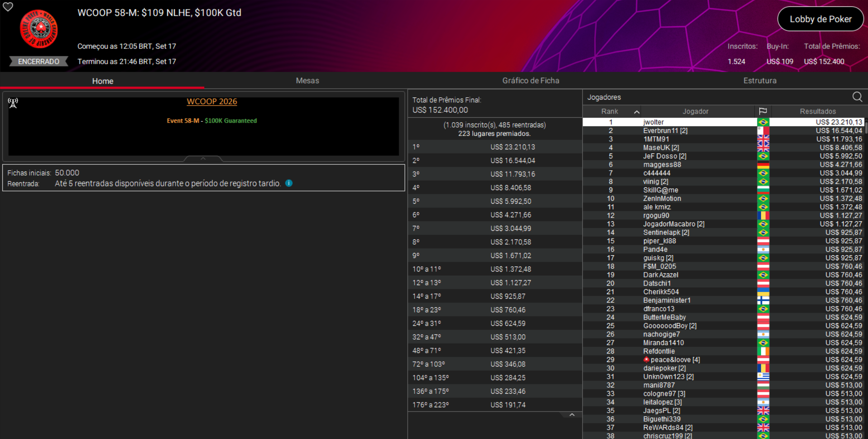Click the Buy-In US$ 109 value
The width and height of the screenshot is (868, 439).
point(780,62)
